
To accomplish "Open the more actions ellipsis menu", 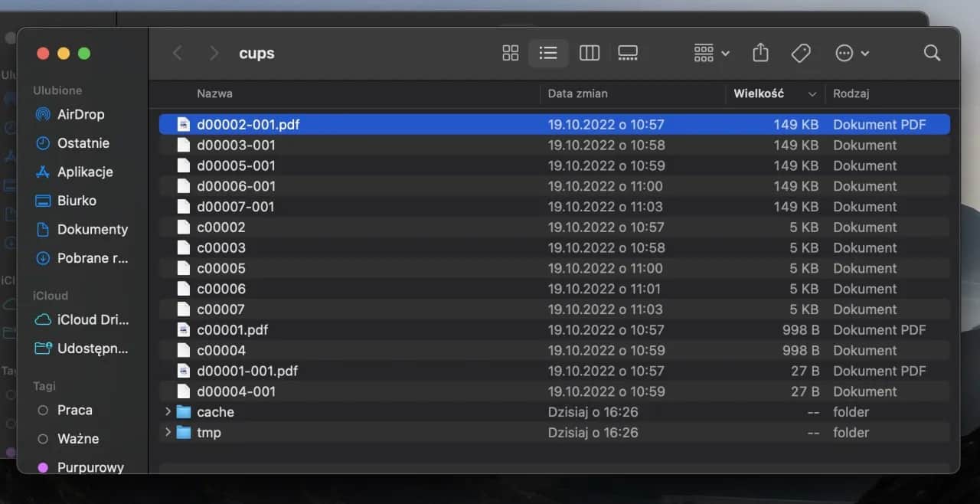I will pyautogui.click(x=851, y=53).
